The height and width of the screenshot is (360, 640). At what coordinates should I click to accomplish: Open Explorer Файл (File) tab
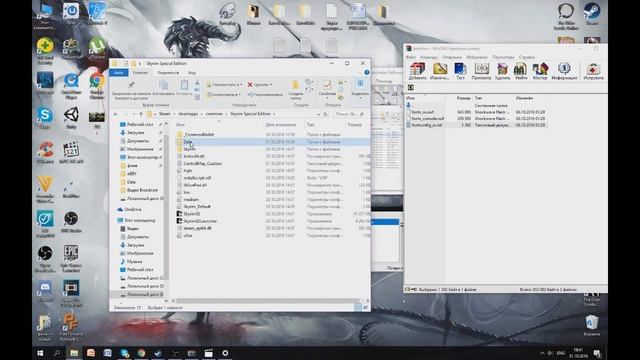coord(119,72)
